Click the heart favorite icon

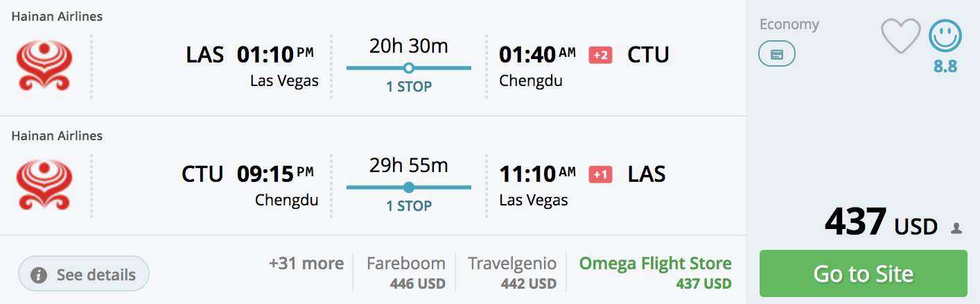[x=900, y=36]
